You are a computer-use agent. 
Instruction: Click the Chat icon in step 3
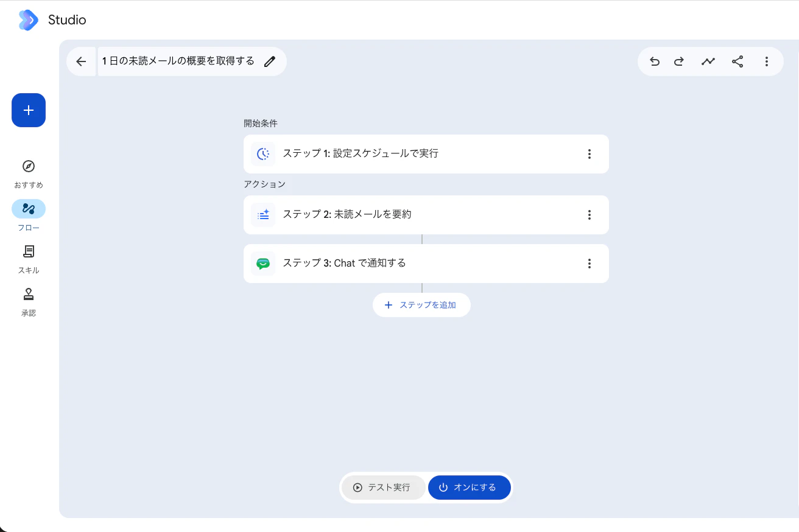263,264
